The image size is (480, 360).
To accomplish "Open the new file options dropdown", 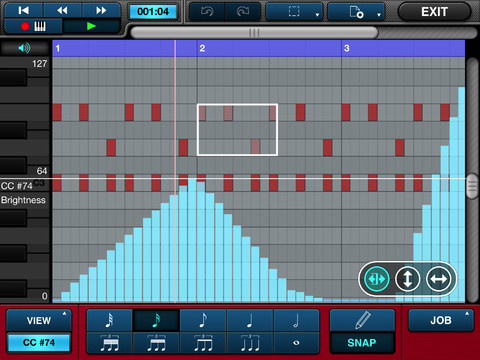I will pos(356,12).
